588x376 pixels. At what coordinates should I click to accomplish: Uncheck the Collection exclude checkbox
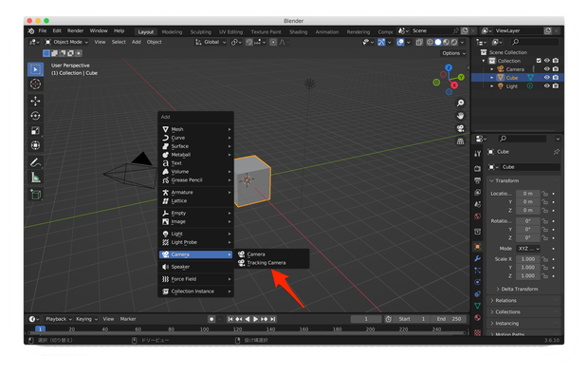539,61
